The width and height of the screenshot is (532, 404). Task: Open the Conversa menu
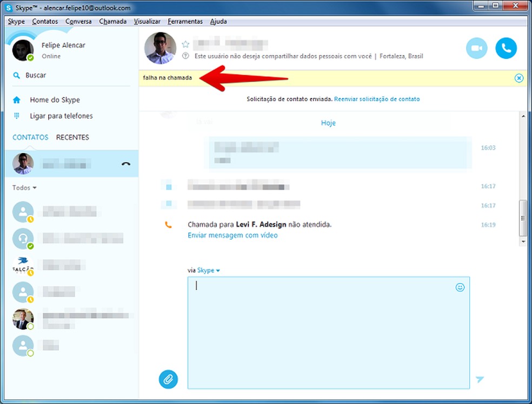(x=78, y=22)
